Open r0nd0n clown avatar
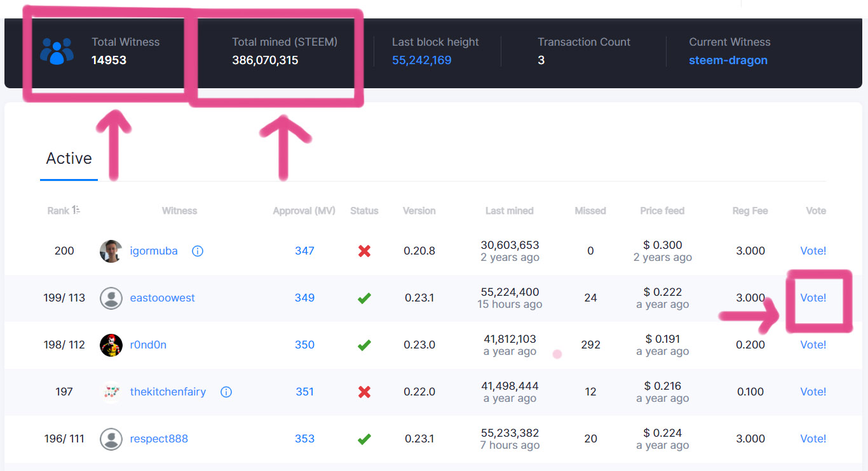Viewport: 868px width, 471px height. click(111, 345)
